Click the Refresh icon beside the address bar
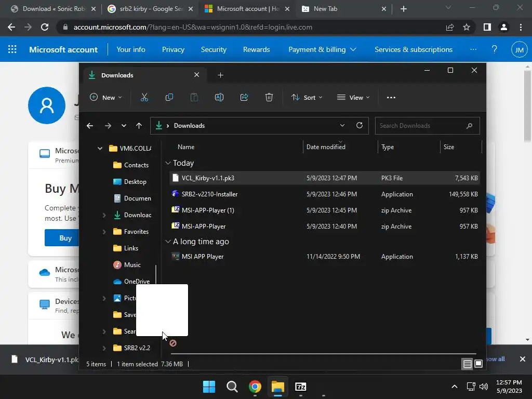 360,125
